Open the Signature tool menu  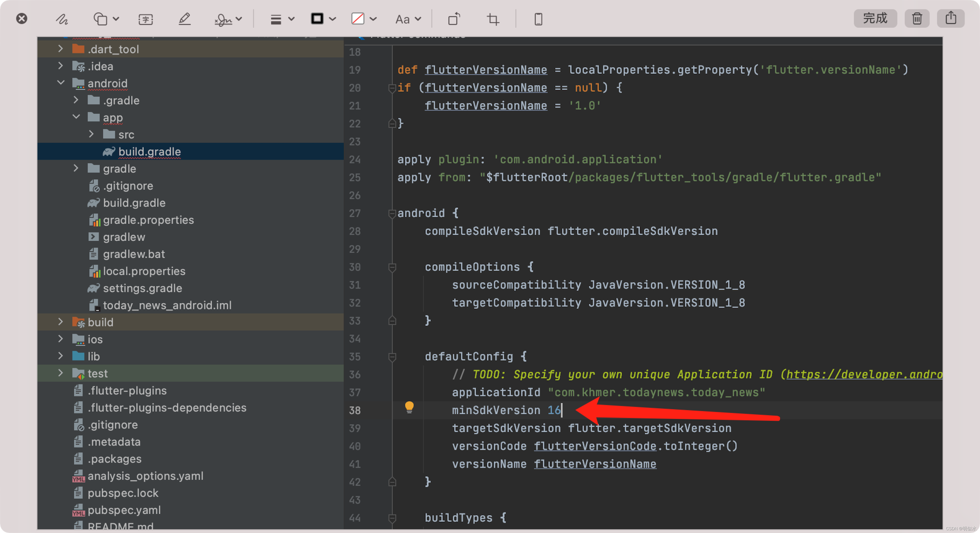click(228, 19)
